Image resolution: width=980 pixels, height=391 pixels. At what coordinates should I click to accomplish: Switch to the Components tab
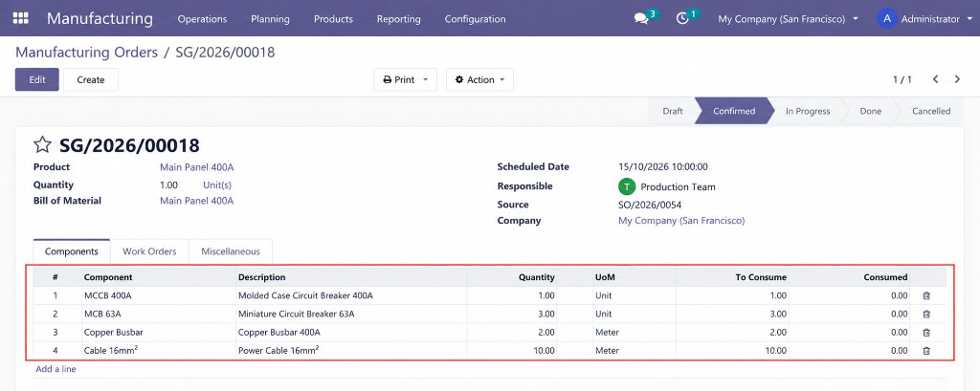click(x=71, y=251)
